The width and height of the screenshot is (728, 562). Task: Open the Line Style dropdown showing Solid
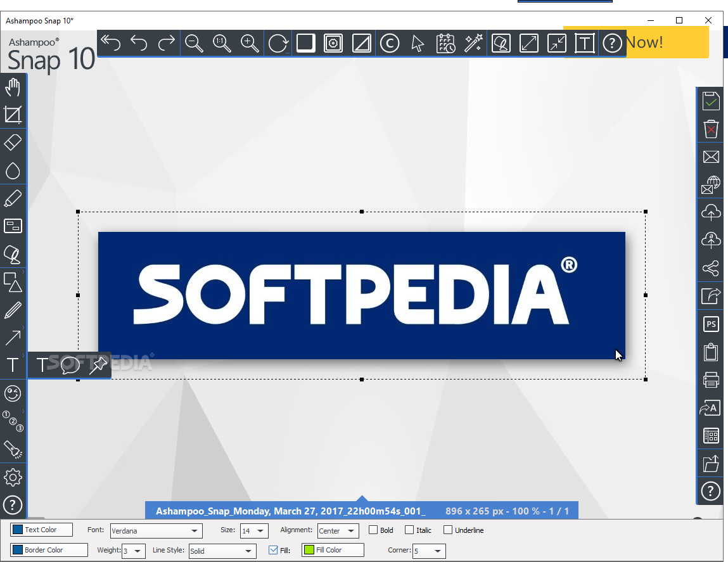pos(222,551)
